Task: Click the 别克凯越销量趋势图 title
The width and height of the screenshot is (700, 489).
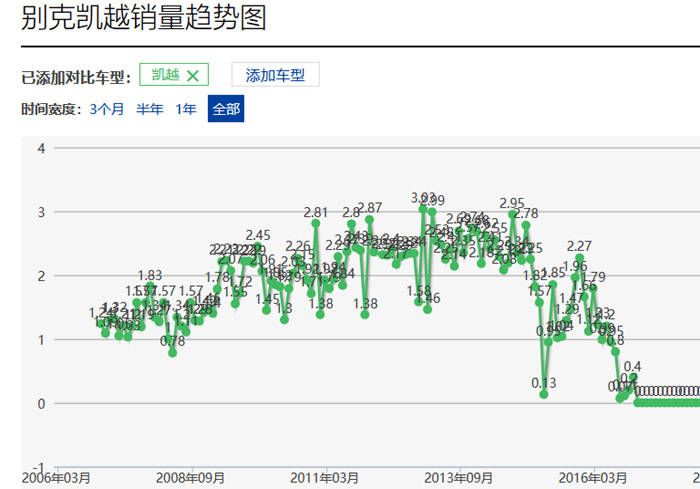Action: pos(144,18)
